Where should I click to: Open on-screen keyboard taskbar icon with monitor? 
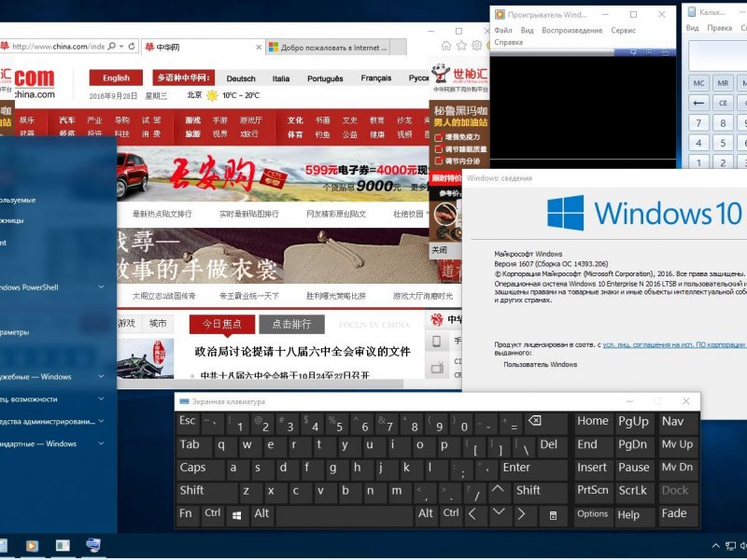92,545
